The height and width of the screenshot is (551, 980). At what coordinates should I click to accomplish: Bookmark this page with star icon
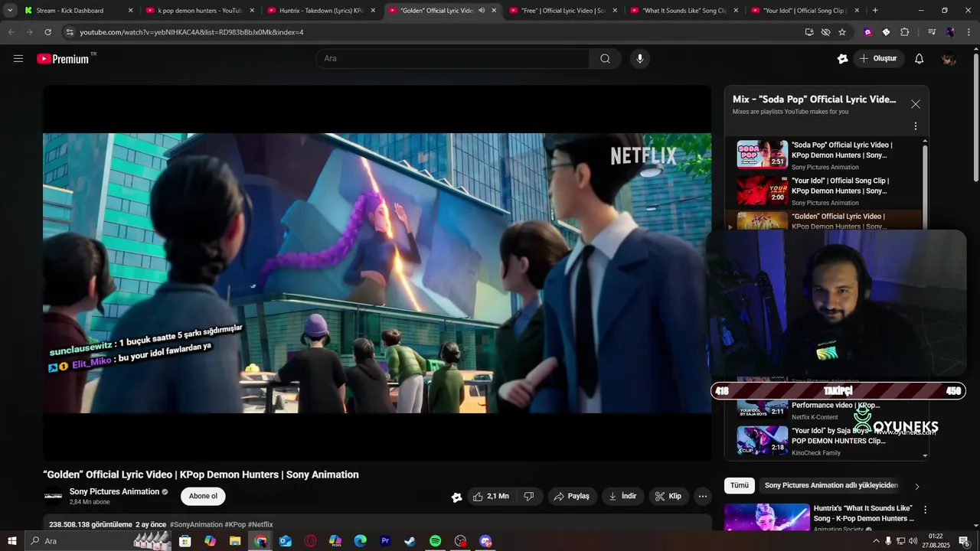coord(842,32)
